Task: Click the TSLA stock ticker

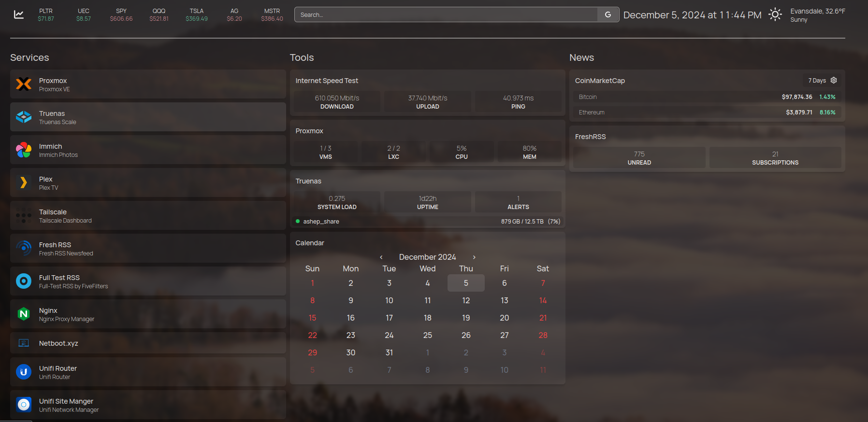Action: tap(197, 14)
